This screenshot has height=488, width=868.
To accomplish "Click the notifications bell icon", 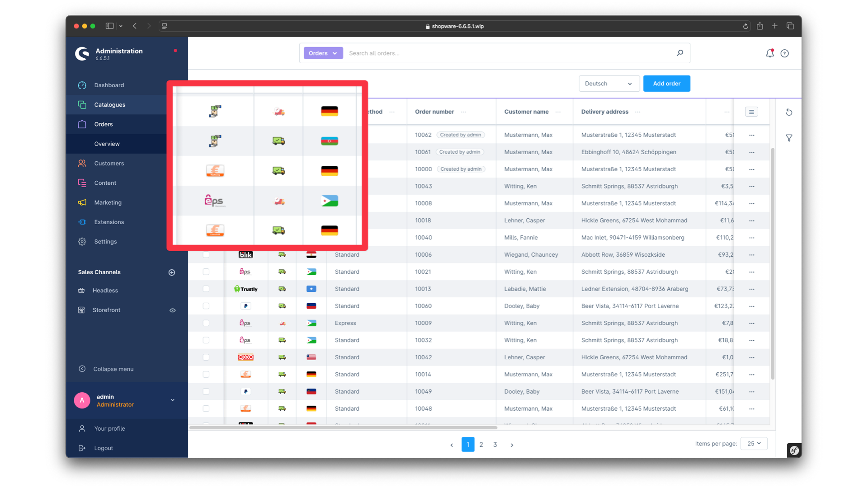I will [769, 53].
